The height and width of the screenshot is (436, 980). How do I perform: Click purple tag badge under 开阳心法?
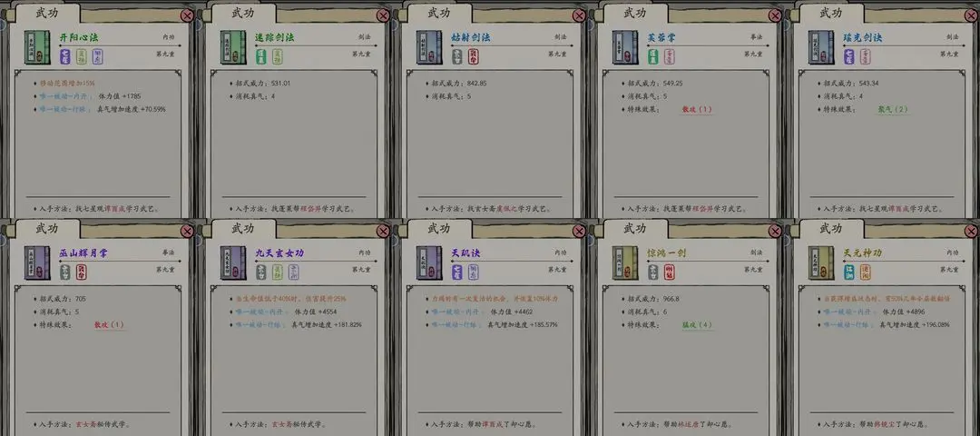click(65, 57)
